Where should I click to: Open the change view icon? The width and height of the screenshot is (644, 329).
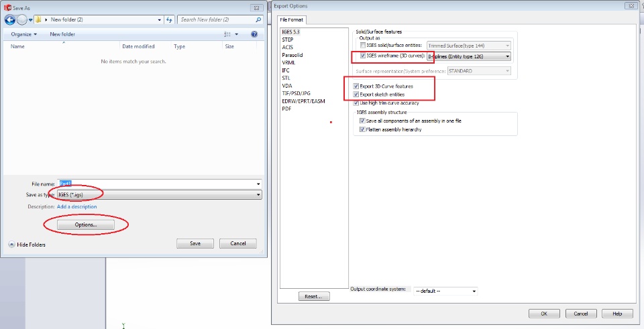(x=227, y=34)
